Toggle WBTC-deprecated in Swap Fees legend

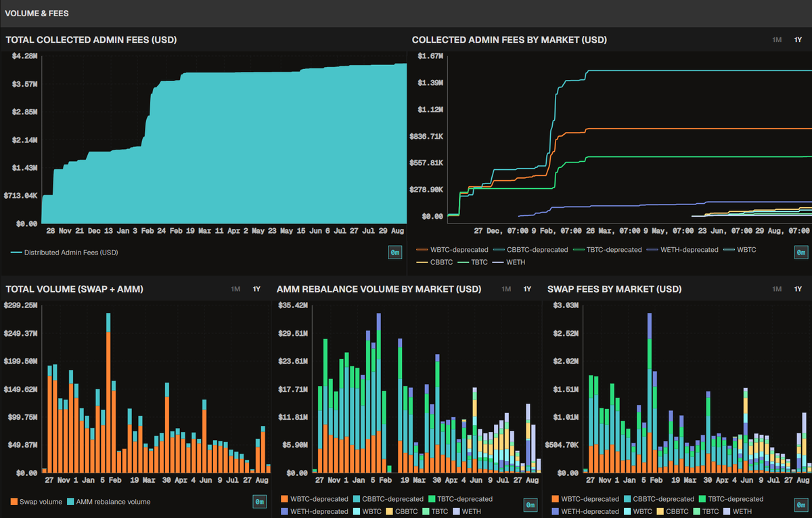coord(585,499)
